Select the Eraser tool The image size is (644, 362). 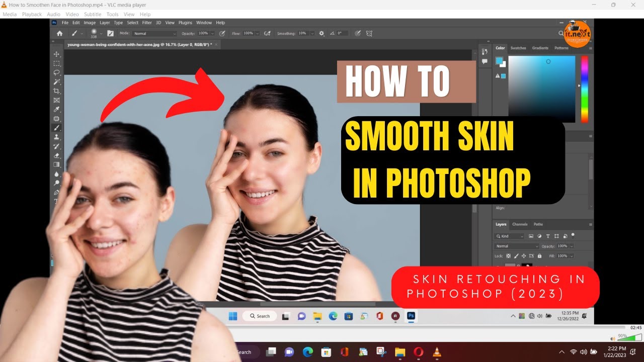(x=56, y=155)
